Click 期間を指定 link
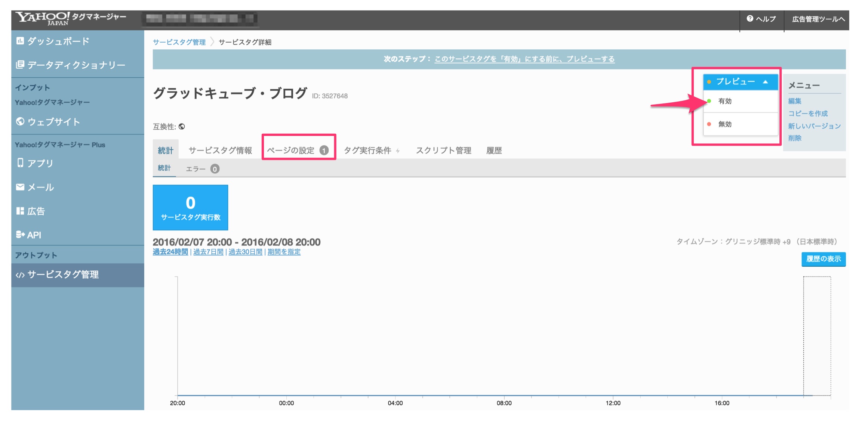 coord(284,252)
